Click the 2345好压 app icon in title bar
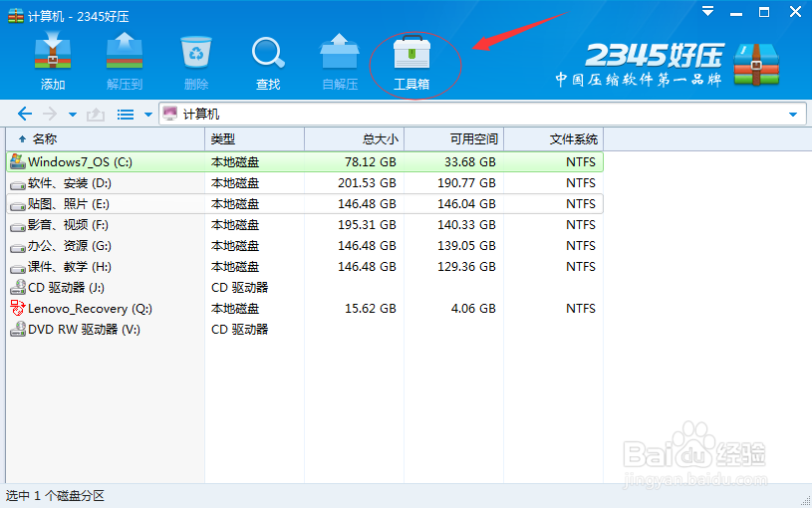 click(x=16, y=16)
